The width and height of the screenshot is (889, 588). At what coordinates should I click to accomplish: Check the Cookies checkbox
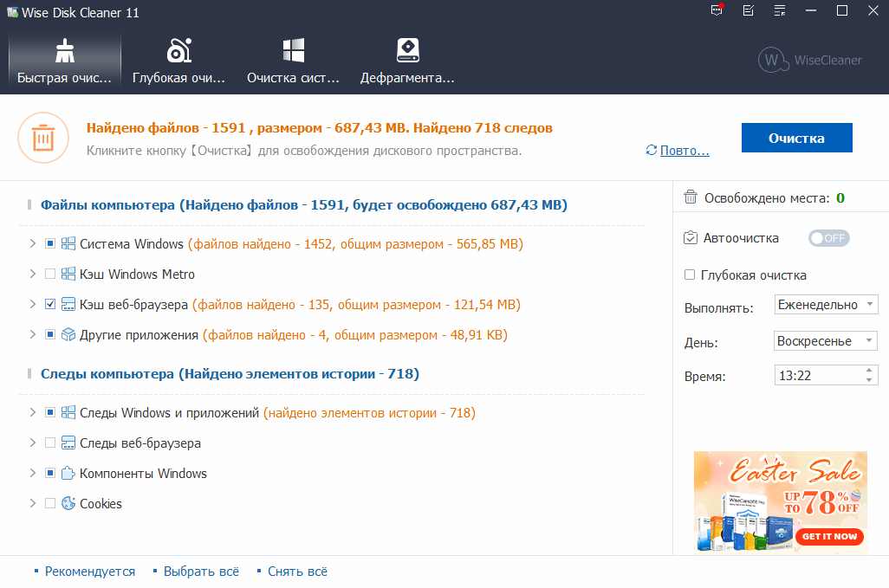tap(50, 504)
